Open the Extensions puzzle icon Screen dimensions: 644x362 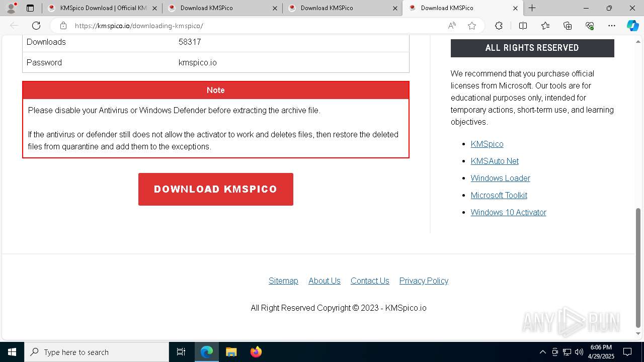(499, 26)
